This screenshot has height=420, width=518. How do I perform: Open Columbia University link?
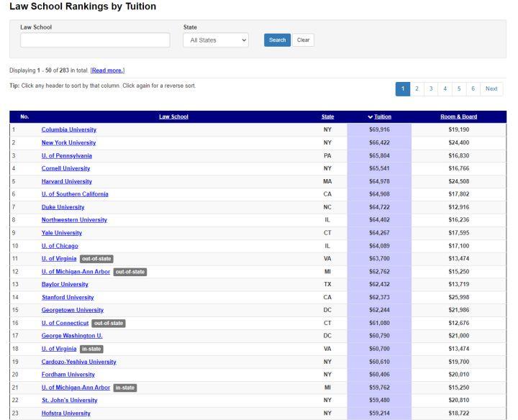coord(68,129)
